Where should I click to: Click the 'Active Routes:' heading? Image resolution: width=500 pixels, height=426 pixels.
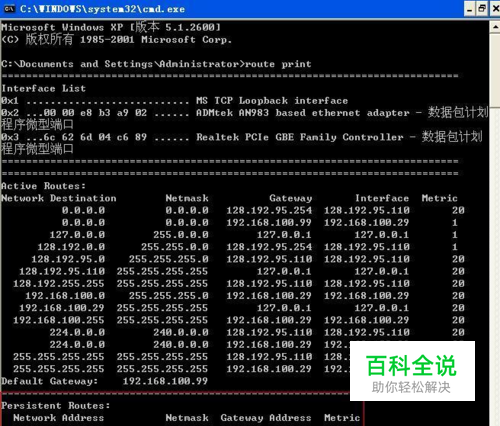pos(43,186)
